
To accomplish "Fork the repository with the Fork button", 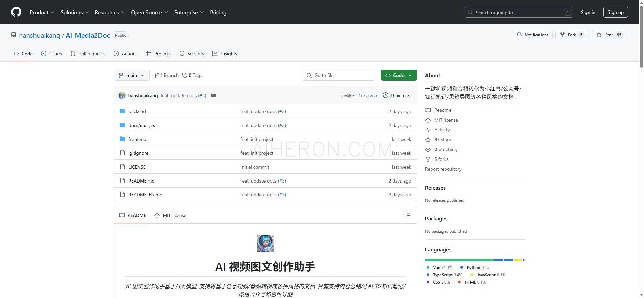I will coord(572,35).
